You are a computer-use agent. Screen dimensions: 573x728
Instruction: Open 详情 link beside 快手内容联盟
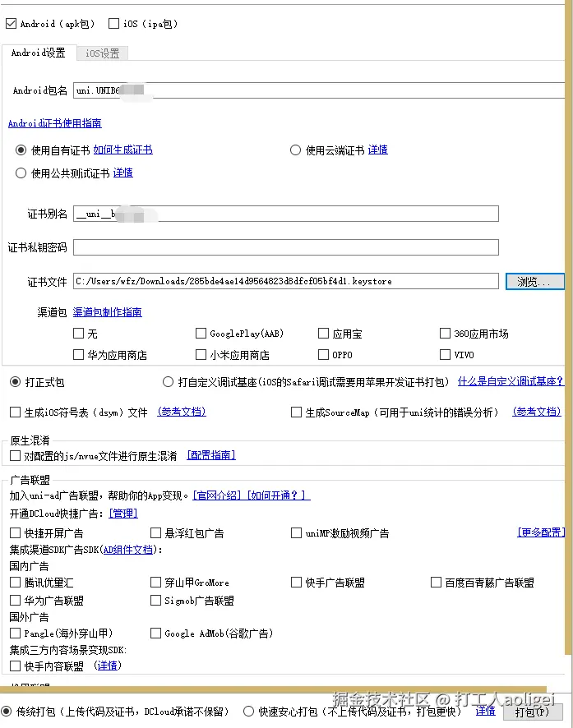point(107,666)
